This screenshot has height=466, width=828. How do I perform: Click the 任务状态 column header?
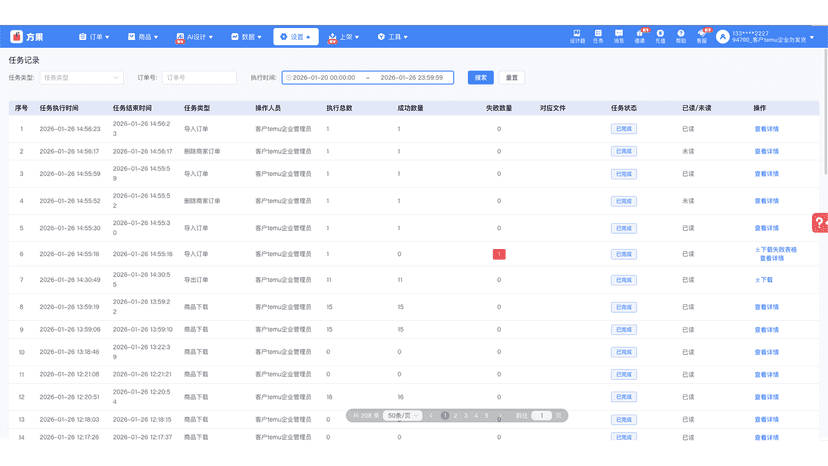tap(624, 108)
